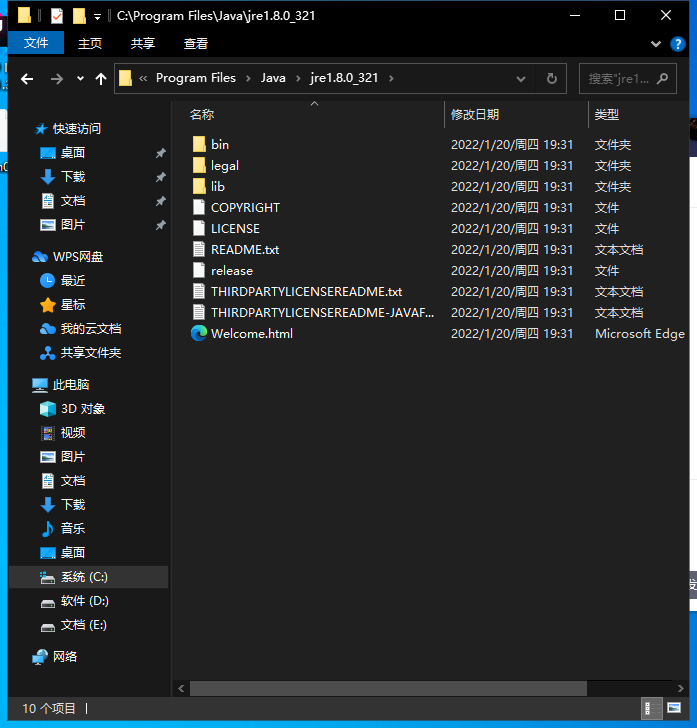The image size is (697, 728).
Task: Open 音乐 folder under 此电脑
Action: (x=72, y=528)
